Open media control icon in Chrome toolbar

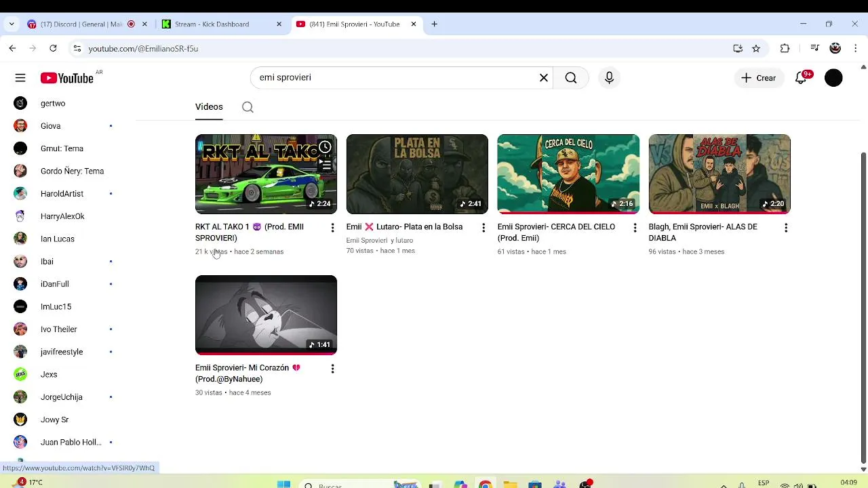click(x=814, y=48)
